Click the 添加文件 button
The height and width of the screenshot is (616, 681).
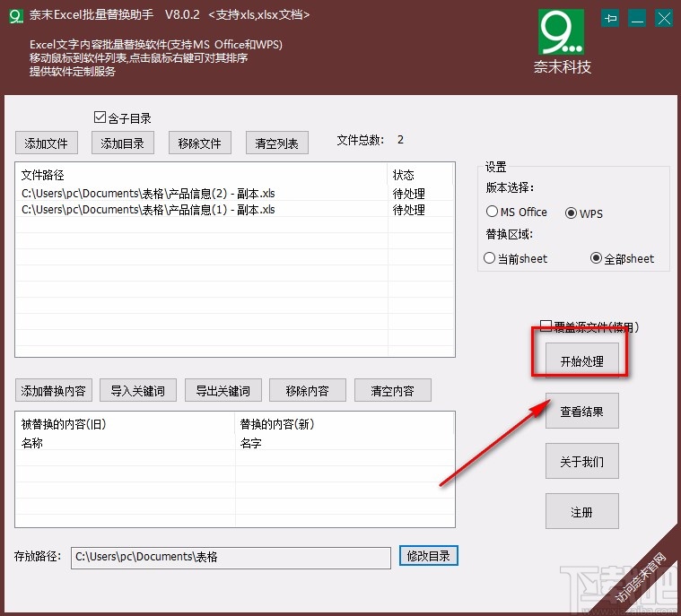pos(47,143)
